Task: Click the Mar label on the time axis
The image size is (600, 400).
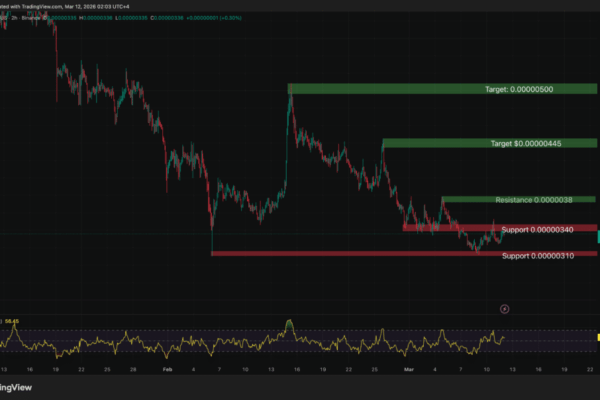Action: [x=408, y=368]
